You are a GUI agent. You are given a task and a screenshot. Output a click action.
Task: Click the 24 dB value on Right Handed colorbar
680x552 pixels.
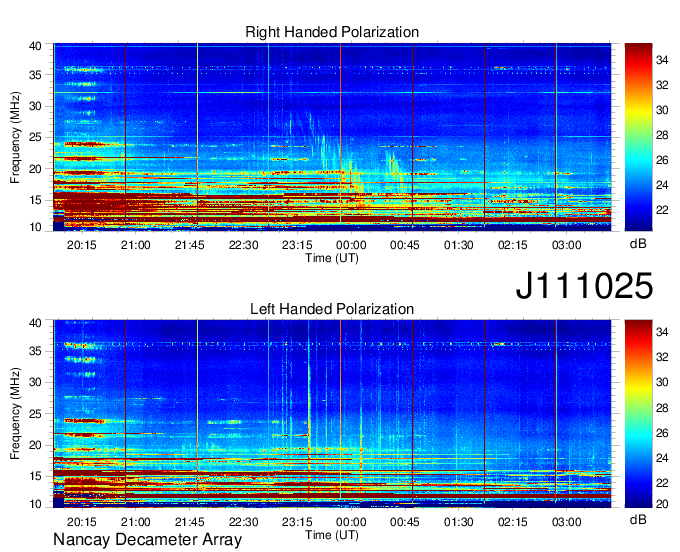(x=662, y=185)
